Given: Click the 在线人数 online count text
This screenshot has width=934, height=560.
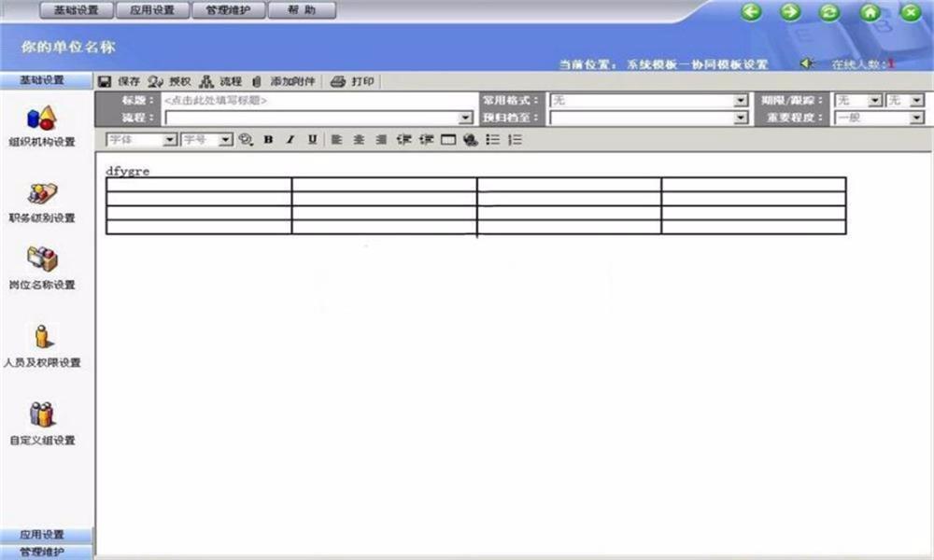Looking at the screenshot, I should click(863, 63).
